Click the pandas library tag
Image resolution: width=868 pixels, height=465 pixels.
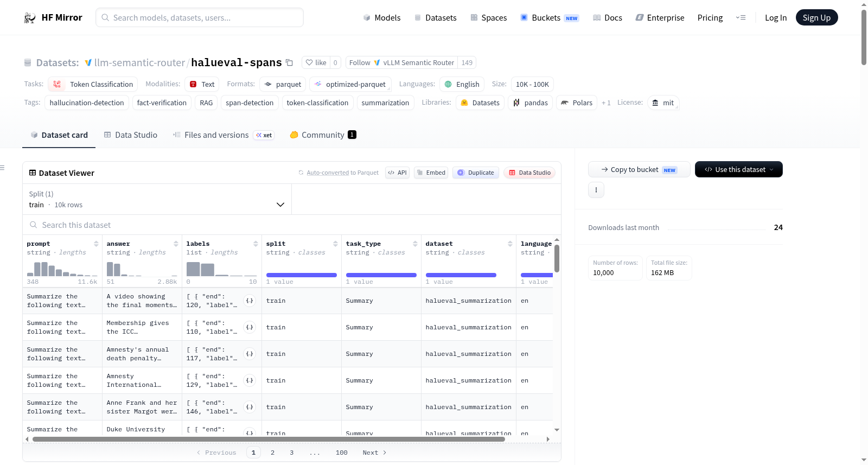click(530, 103)
